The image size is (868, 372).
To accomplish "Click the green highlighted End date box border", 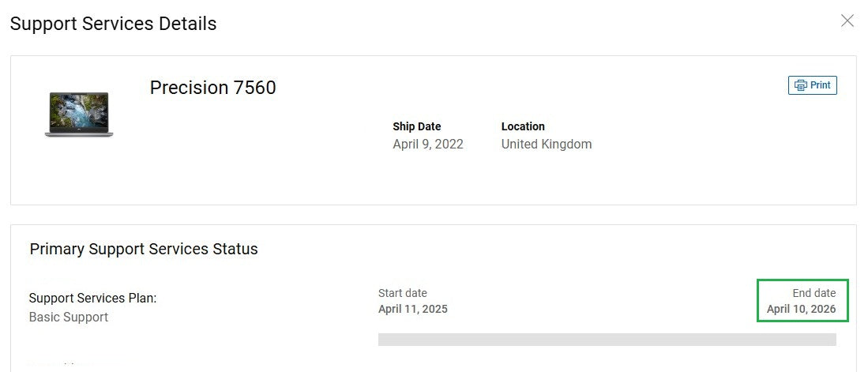I will (758, 300).
